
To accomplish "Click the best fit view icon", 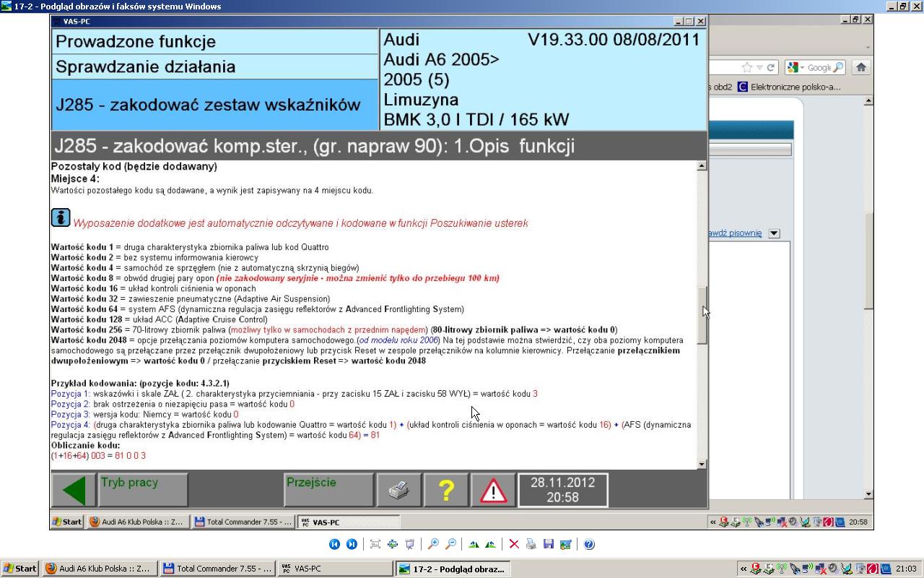I will click(375, 544).
